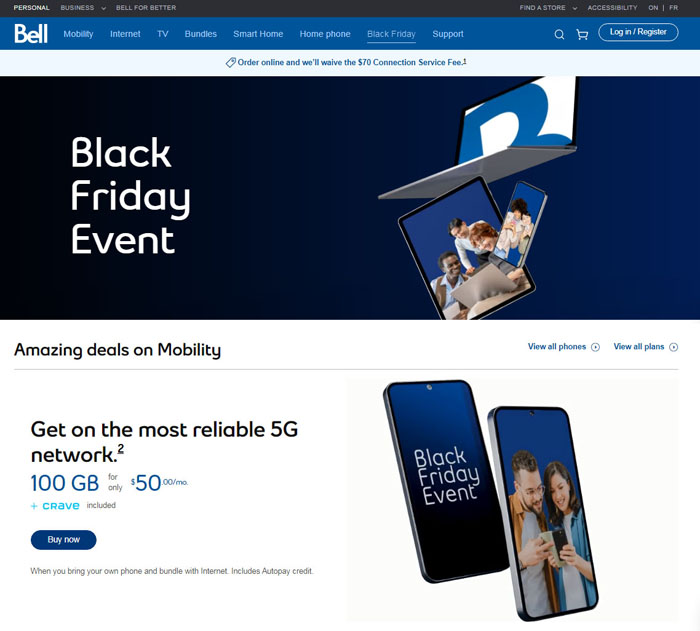Open the Mobility menu
Viewport: 700px width, 631px height.
tap(78, 34)
